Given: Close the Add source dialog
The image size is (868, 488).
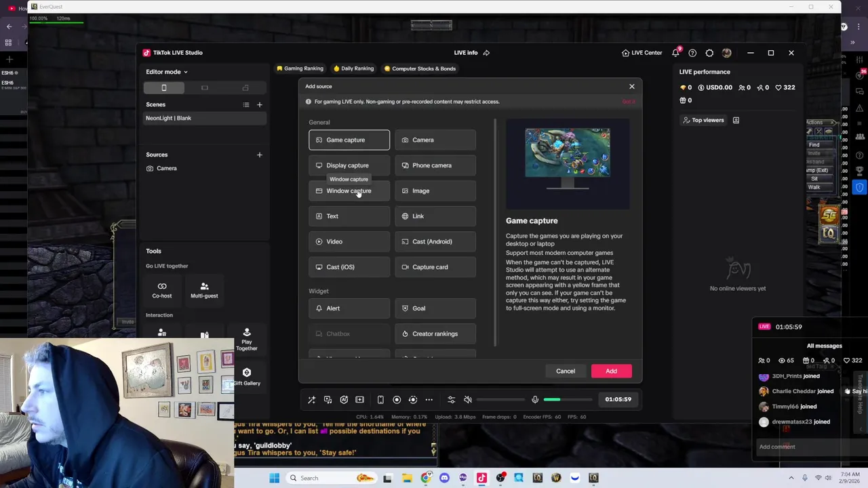Looking at the screenshot, I should 632,86.
